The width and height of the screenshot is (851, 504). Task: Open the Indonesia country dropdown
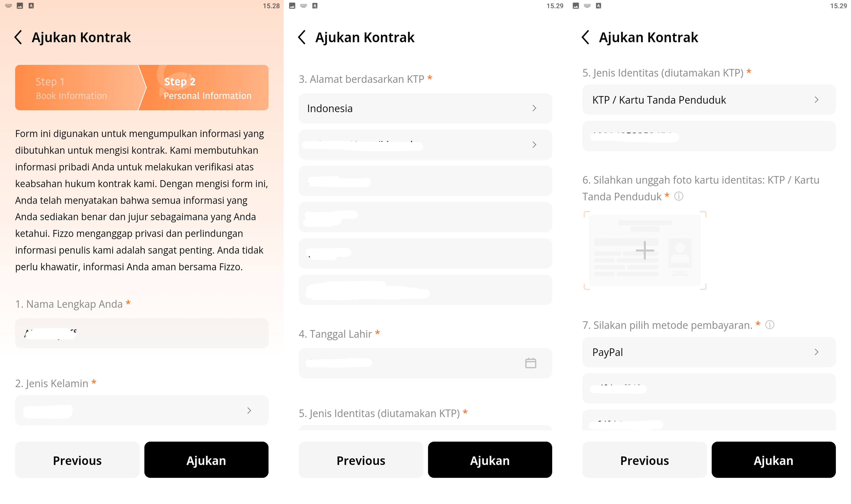pos(425,108)
